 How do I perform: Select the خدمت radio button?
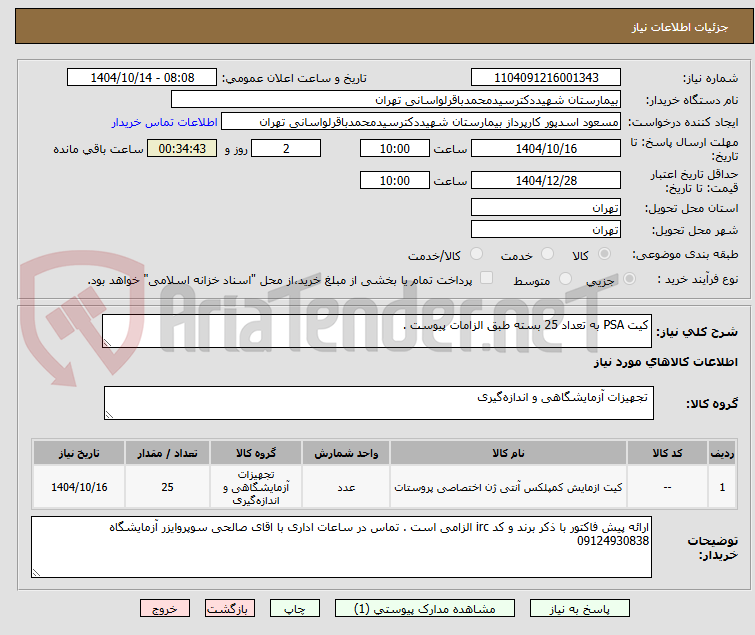(x=547, y=254)
